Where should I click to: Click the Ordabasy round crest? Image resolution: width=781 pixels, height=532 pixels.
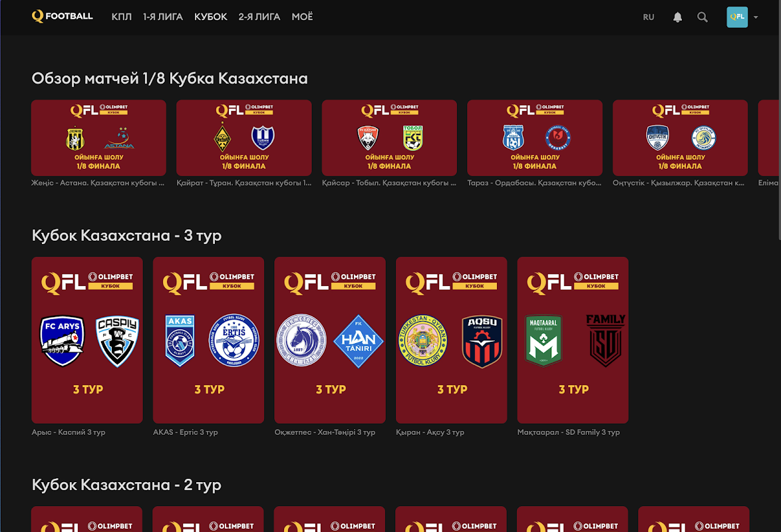(558, 138)
